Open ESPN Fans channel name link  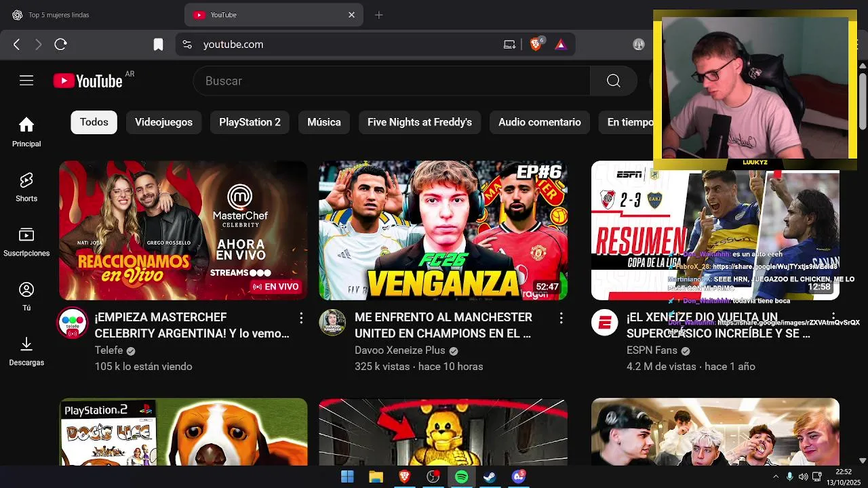[x=652, y=350]
